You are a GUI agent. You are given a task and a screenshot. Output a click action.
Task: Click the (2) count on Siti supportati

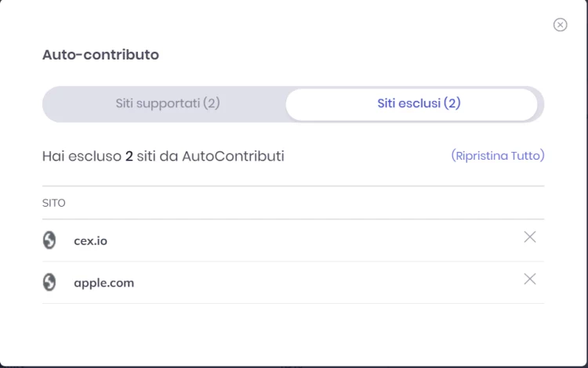coord(212,103)
